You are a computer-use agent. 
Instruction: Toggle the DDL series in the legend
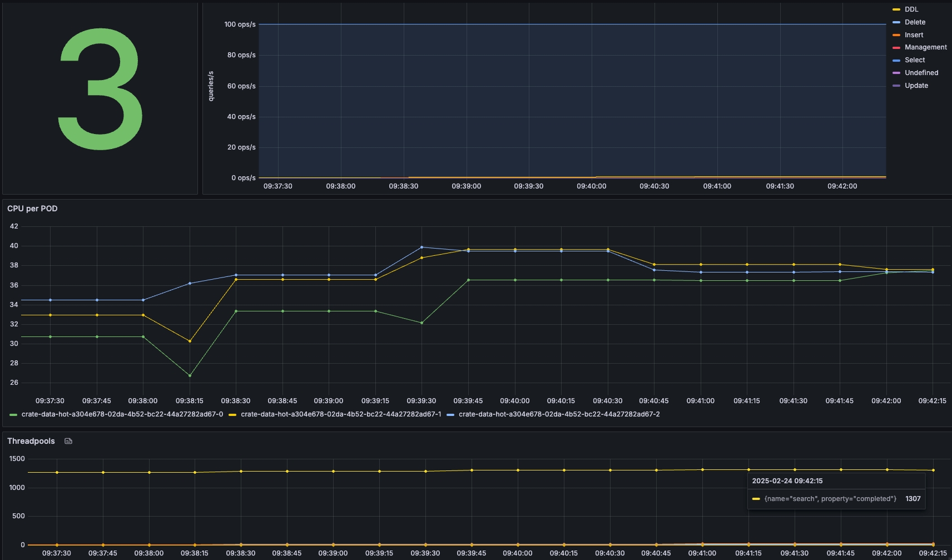(911, 9)
